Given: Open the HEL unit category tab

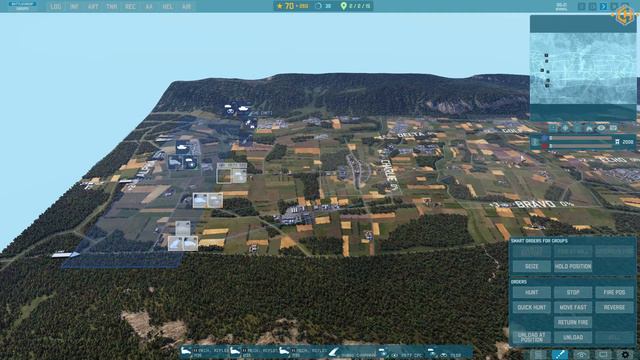Looking at the screenshot, I should [167, 7].
